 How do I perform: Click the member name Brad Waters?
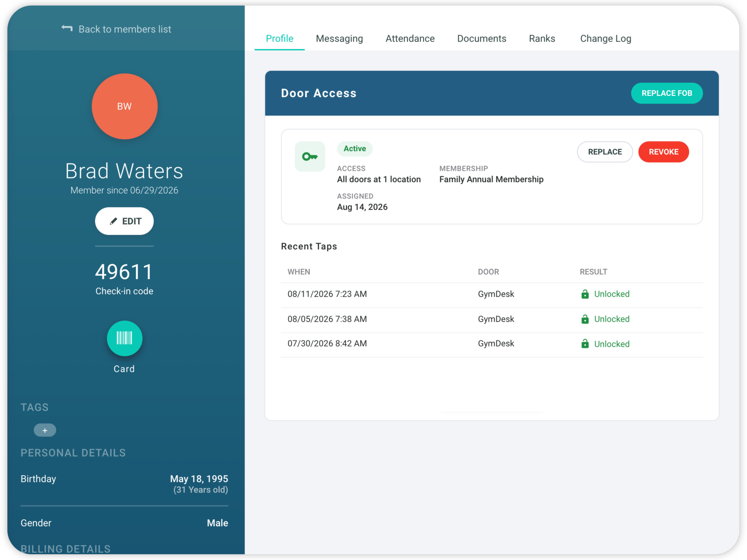click(124, 171)
